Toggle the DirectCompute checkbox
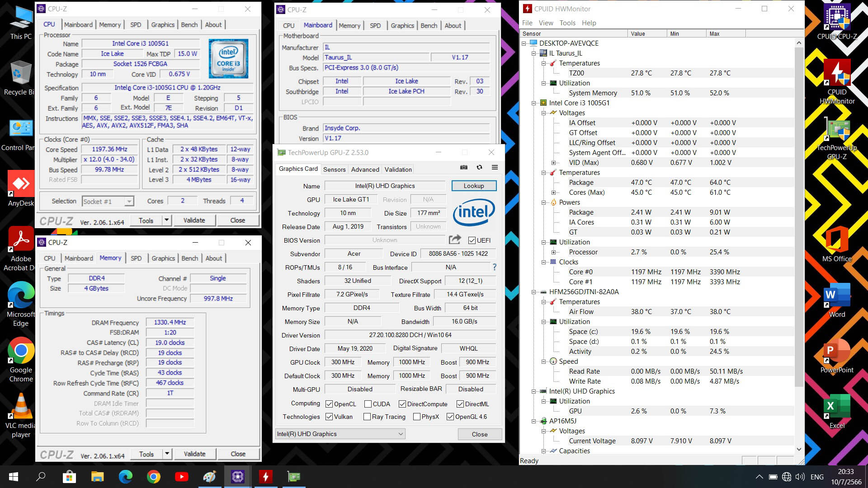Screen dimensions: 868x488 [x=402, y=404]
